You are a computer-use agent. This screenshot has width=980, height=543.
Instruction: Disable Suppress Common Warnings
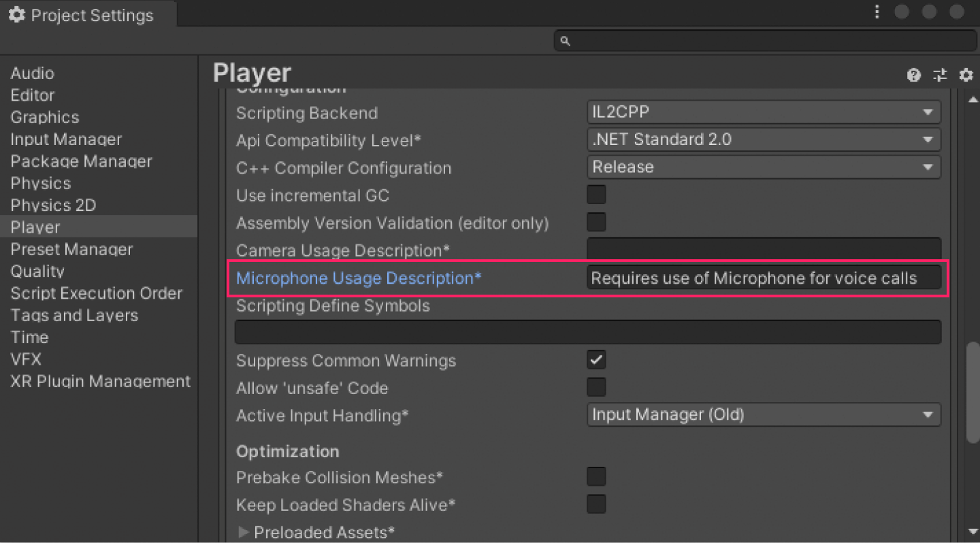[x=596, y=360]
